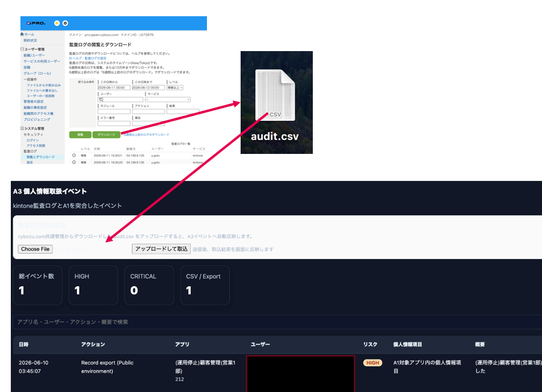542x392 pixels.
Task: Click the yellow notification icon in header
Action: point(57,23)
